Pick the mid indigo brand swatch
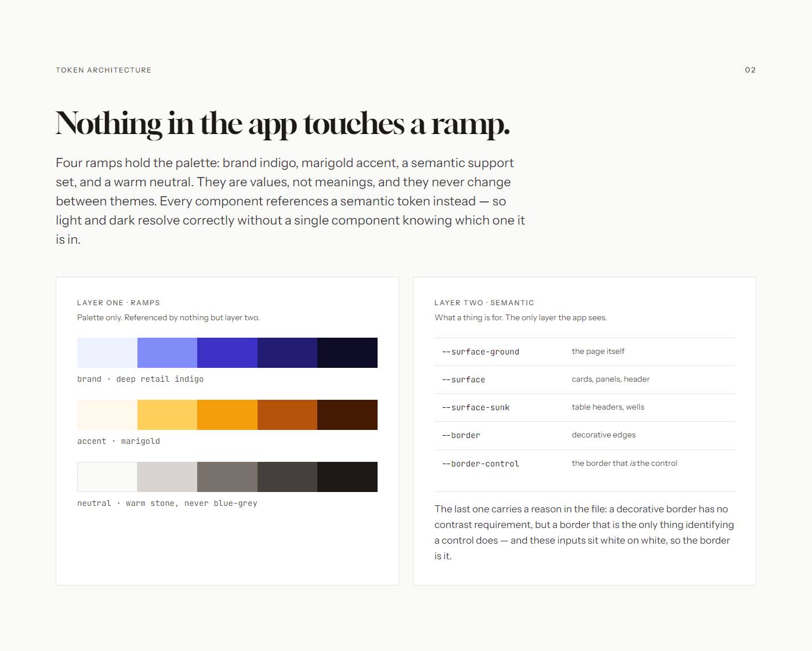812x651 pixels. pos(227,353)
